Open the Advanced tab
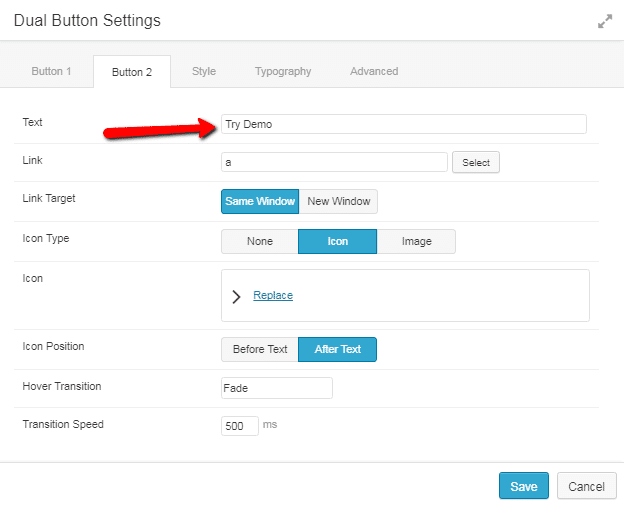 coord(374,72)
